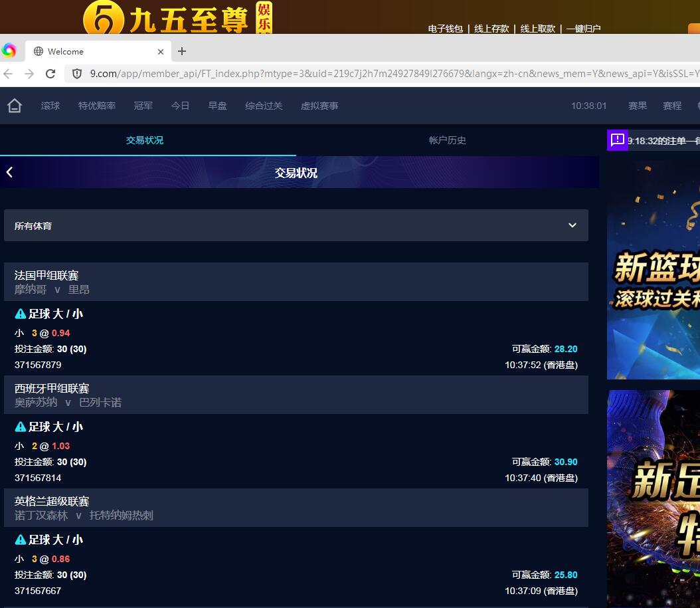
Task: Switch to the 交易状况 tab
Action: click(145, 140)
